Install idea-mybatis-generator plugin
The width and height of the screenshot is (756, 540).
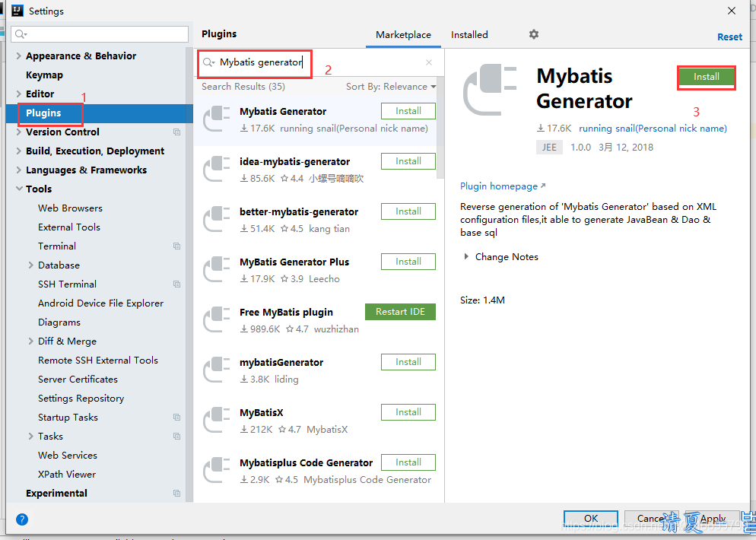pos(408,161)
